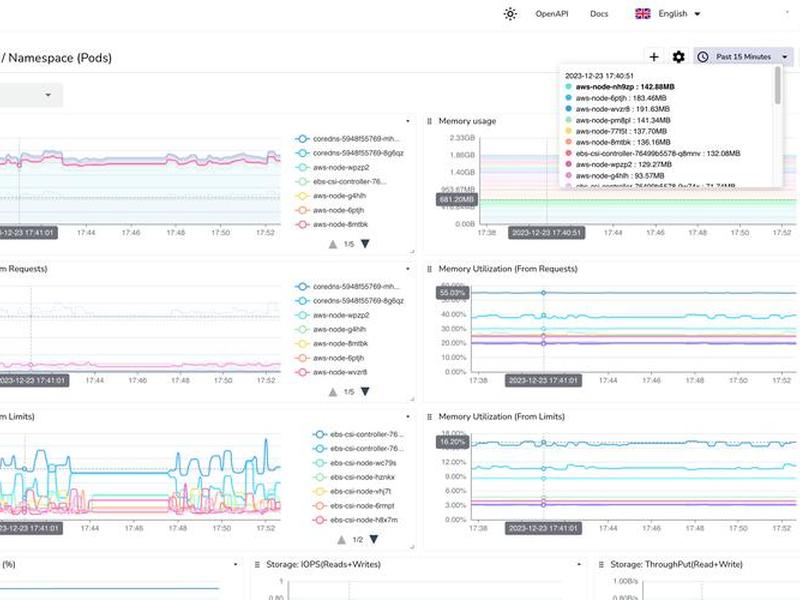Viewport: 800px width, 600px height.
Task: Toggle ebs-csi-node-h8x7m legend series
Action: [x=355, y=520]
